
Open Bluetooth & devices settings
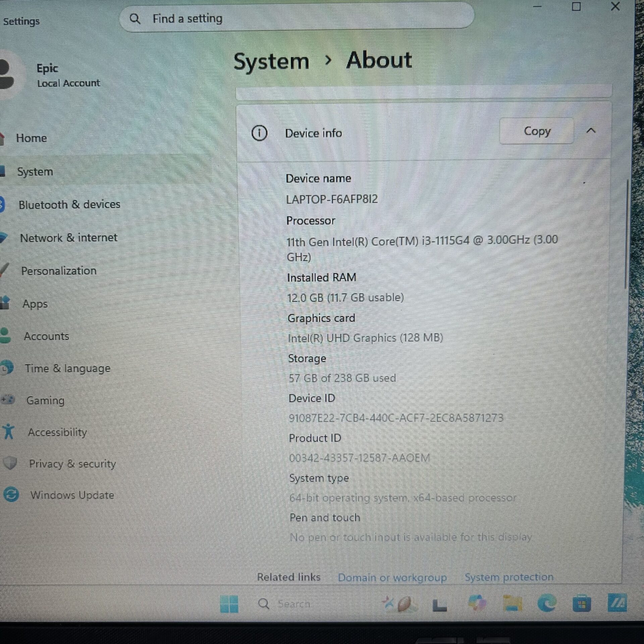[x=69, y=204]
